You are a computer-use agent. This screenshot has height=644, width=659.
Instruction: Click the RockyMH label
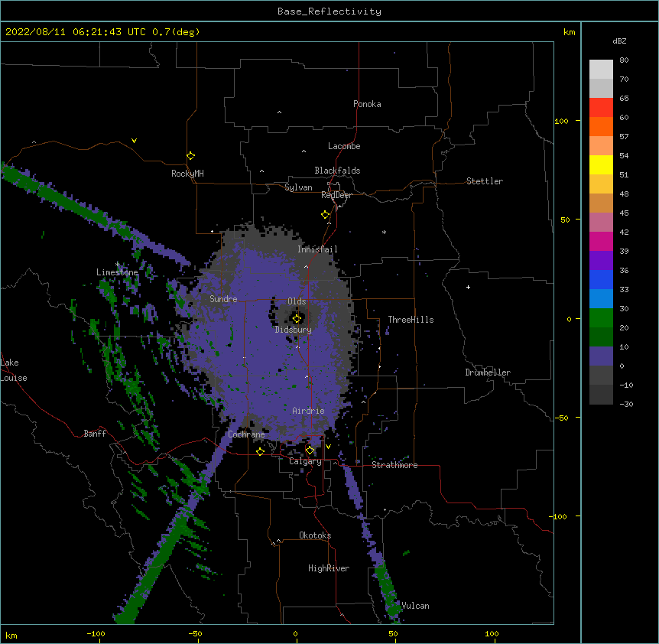coord(187,174)
